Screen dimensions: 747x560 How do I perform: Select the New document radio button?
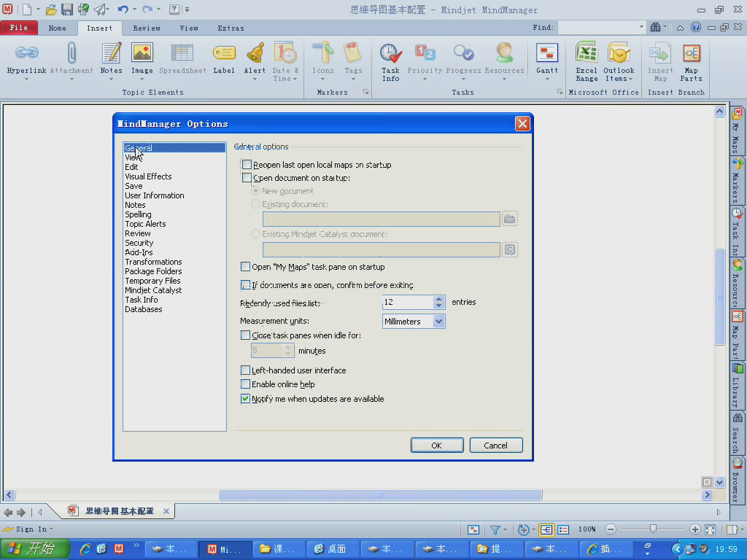coord(256,191)
